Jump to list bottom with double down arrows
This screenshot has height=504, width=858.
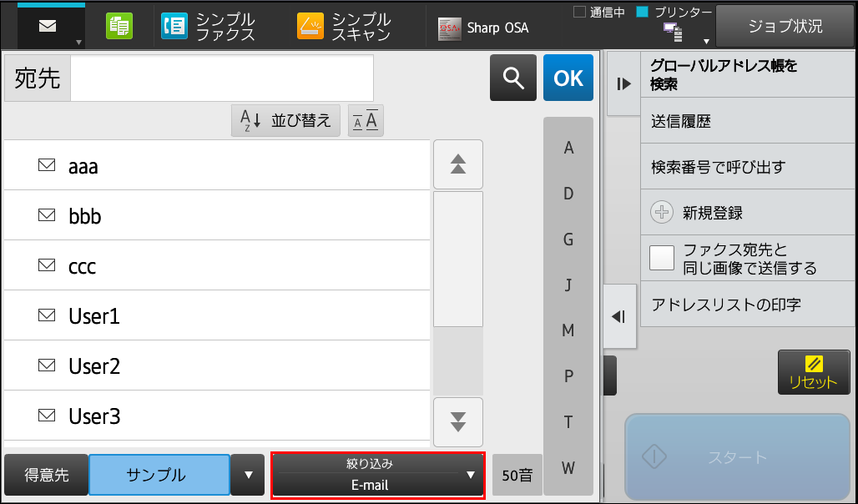[458, 422]
